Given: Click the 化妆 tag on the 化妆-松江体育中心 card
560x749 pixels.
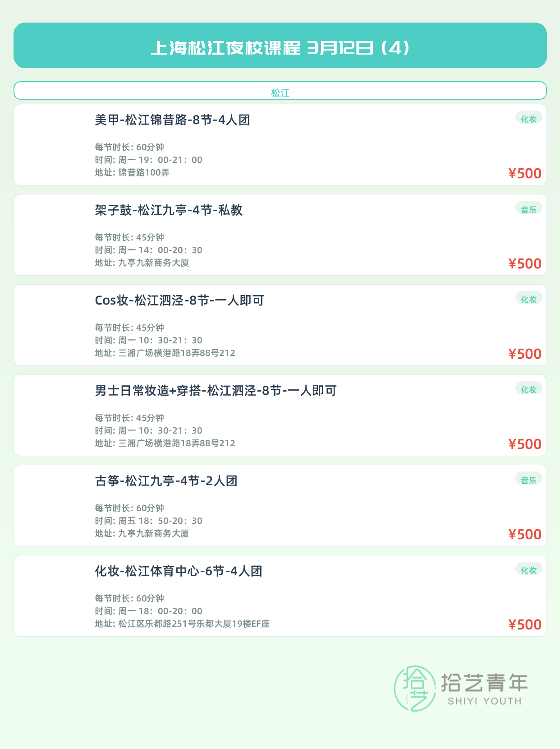Looking at the screenshot, I should pyautogui.click(x=528, y=570).
